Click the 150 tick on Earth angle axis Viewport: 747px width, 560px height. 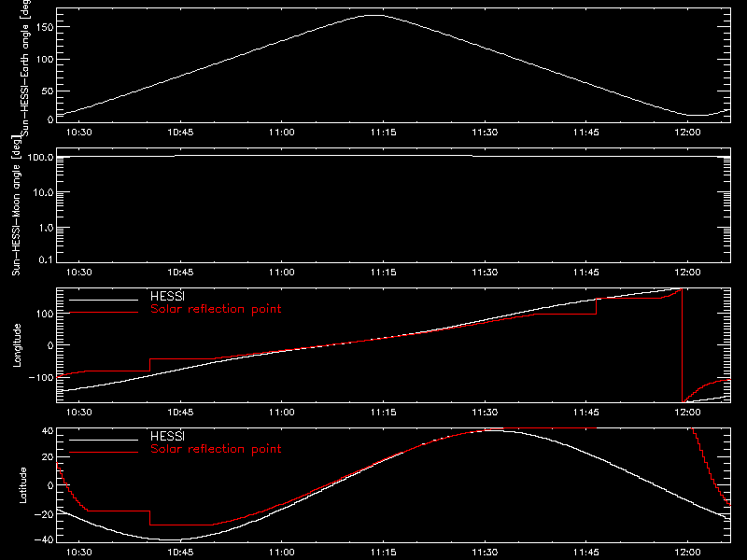click(45, 27)
